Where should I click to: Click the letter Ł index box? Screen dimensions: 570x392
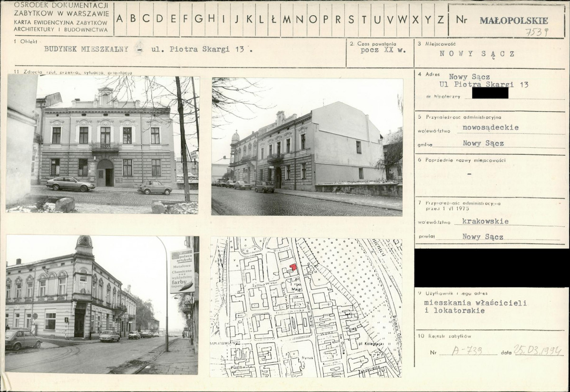click(x=274, y=19)
